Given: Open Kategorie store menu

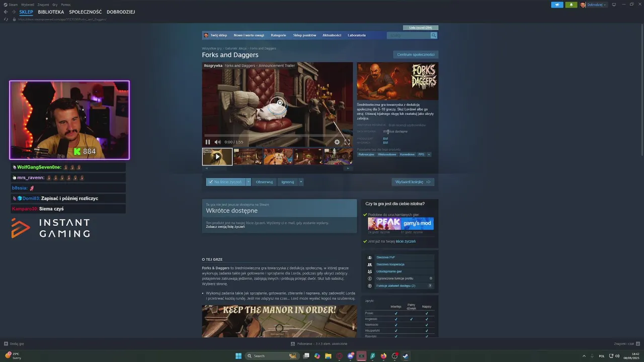Looking at the screenshot, I should pos(278,35).
